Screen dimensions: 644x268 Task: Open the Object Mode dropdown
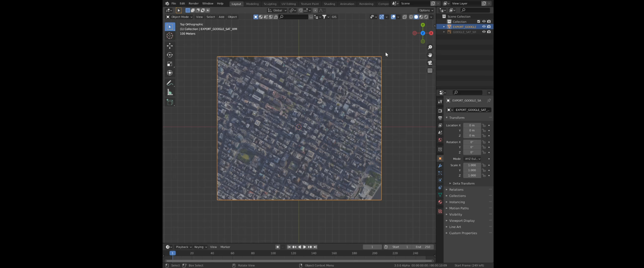click(x=179, y=17)
